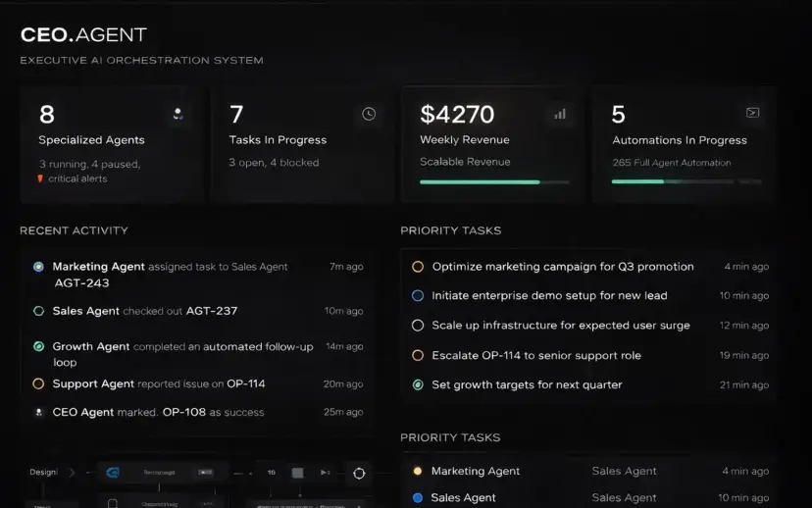This screenshot has height=508, width=812.
Task: Click the Scalable Revenue label
Action: click(465, 162)
